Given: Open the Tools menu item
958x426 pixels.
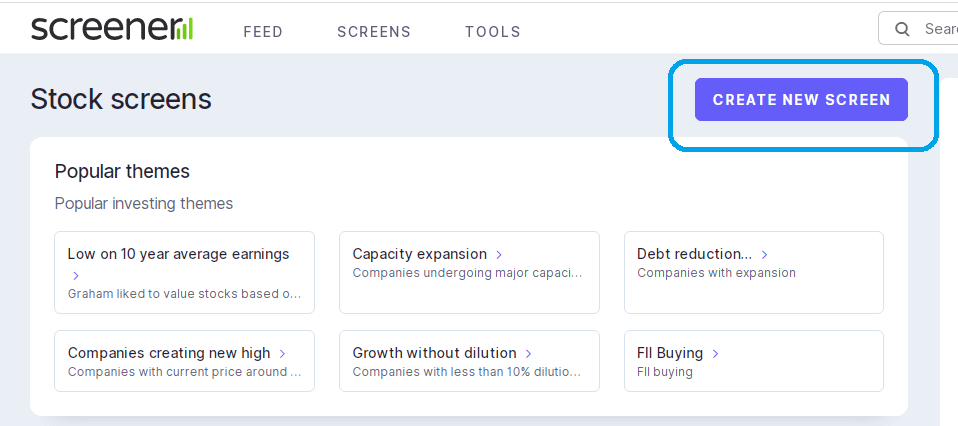Looking at the screenshot, I should point(492,32).
